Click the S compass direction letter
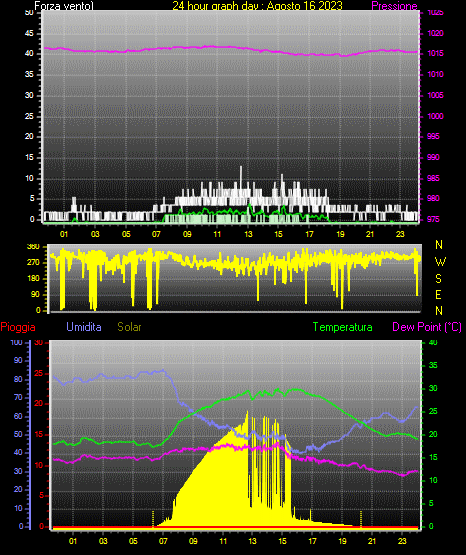 point(438,279)
